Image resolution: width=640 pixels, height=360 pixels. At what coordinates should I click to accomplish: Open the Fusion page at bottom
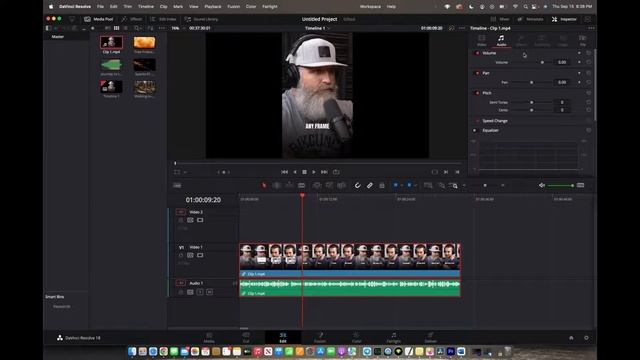pos(320,338)
